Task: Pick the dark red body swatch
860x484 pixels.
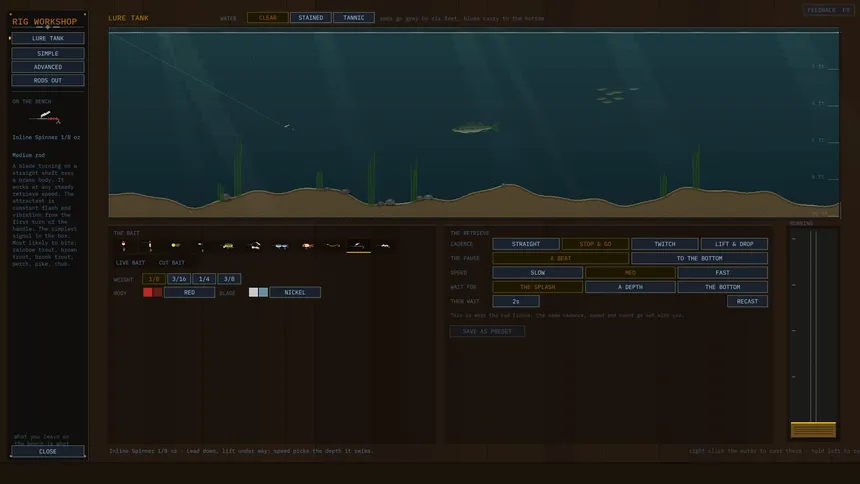Action: point(157,292)
